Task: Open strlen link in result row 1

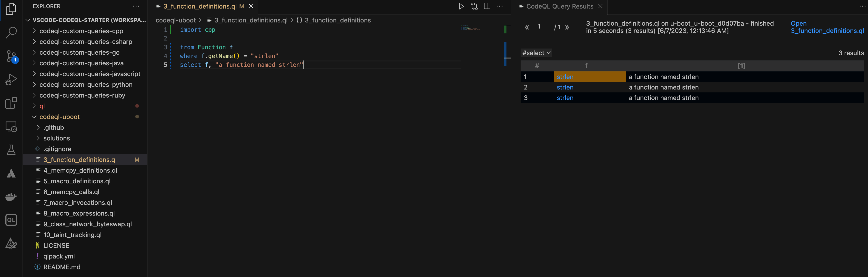Action: coord(565,77)
